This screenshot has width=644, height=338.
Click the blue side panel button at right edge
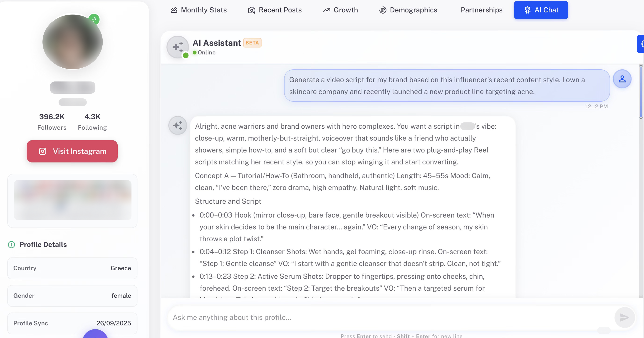point(641,44)
